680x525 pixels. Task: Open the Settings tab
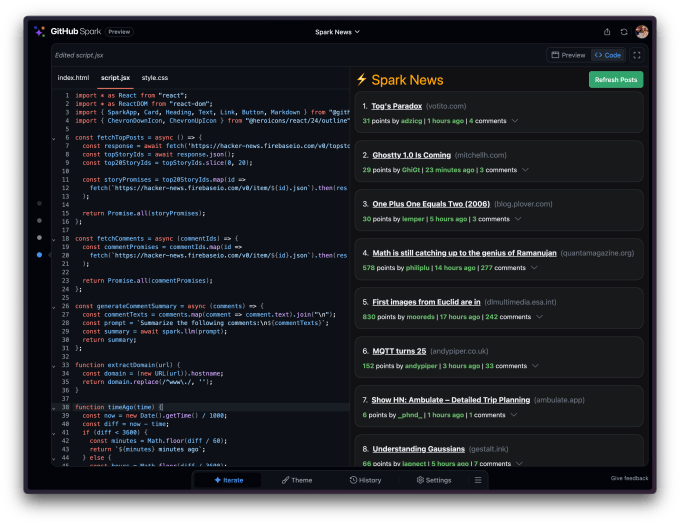pyautogui.click(x=434, y=480)
